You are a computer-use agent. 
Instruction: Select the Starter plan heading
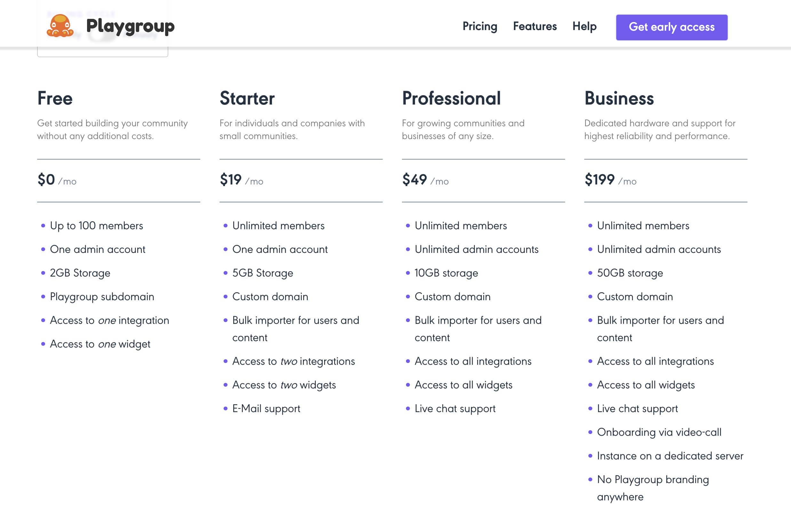[x=247, y=98]
